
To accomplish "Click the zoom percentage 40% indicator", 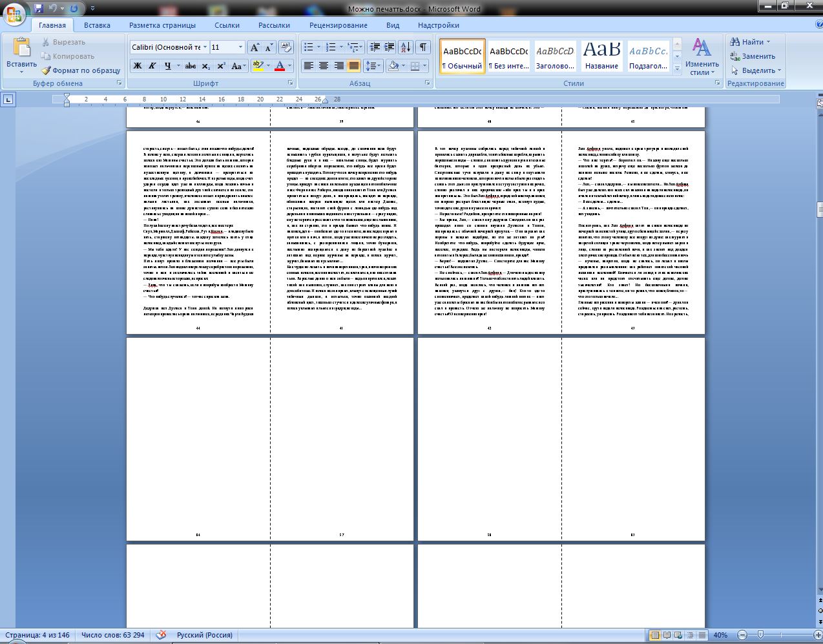I will (720, 635).
